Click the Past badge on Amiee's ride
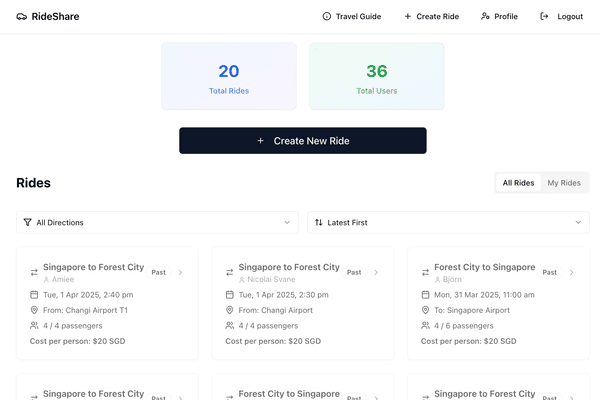Screen dimensions: 600x400 click(x=158, y=272)
